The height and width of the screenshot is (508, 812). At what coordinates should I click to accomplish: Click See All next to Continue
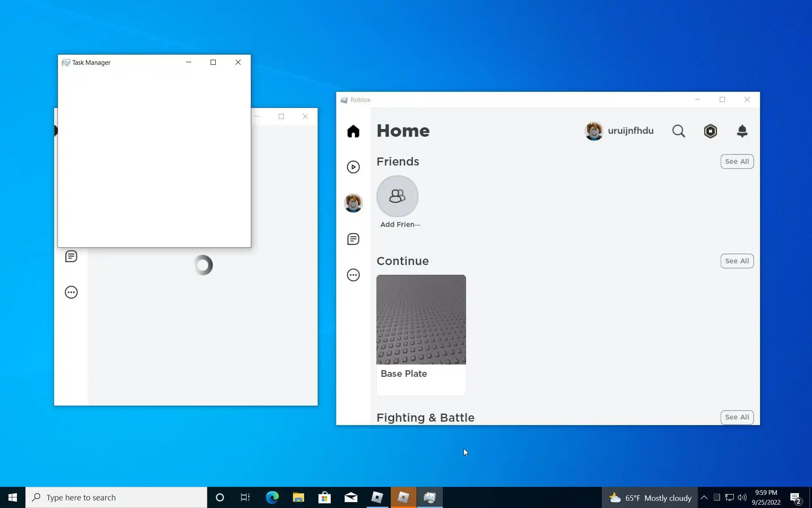coord(736,261)
